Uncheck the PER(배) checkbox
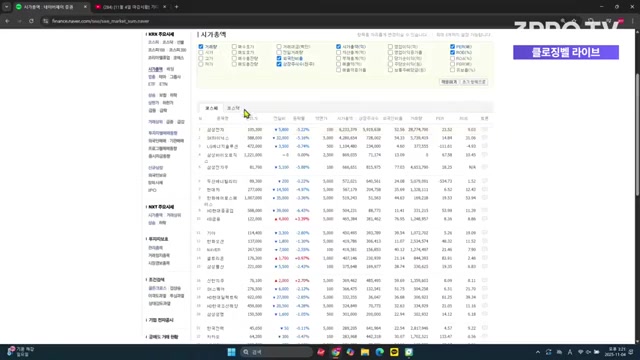This screenshot has width=640, height=360. point(452,47)
